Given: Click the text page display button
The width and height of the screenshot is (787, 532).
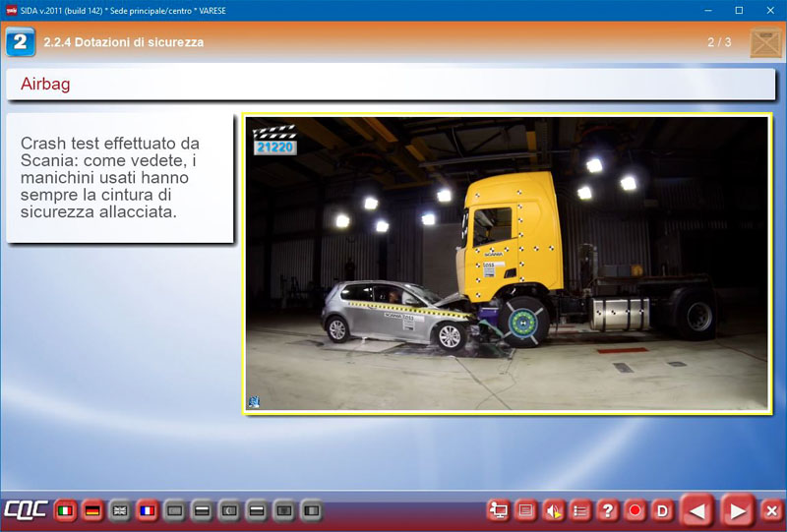Looking at the screenshot, I should point(526,510).
